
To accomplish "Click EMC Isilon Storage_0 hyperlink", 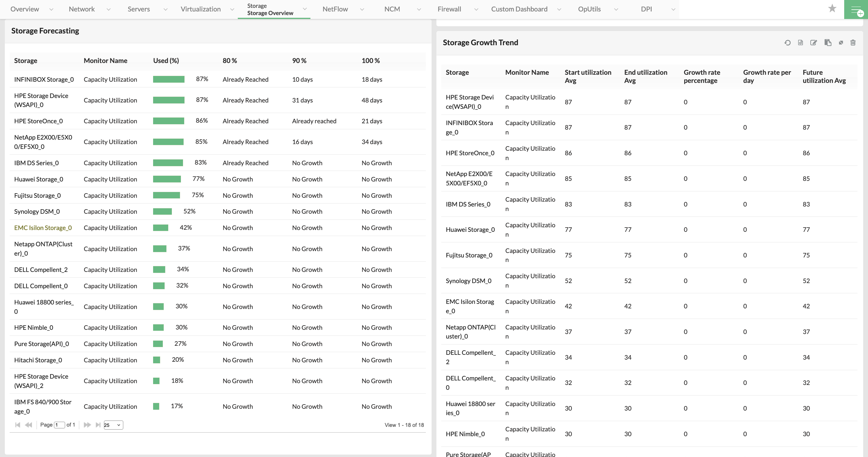I will click(x=43, y=227).
